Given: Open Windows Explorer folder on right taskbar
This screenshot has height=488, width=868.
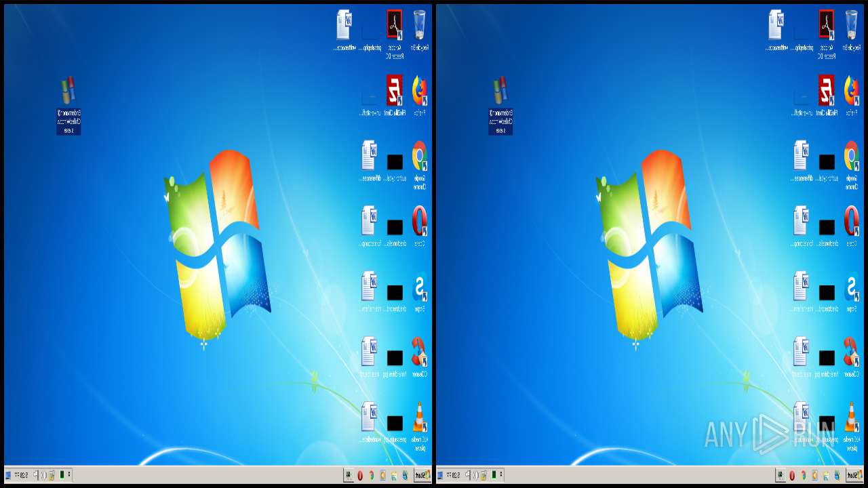Looking at the screenshot, I should click(826, 476).
